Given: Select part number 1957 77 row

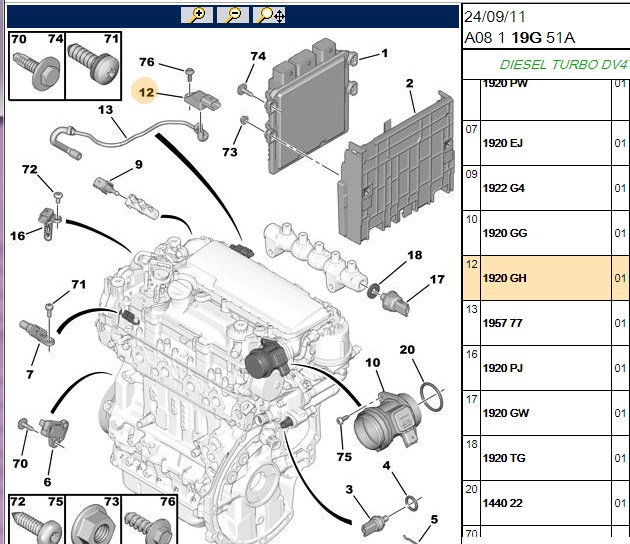Looking at the screenshot, I should [546, 323].
